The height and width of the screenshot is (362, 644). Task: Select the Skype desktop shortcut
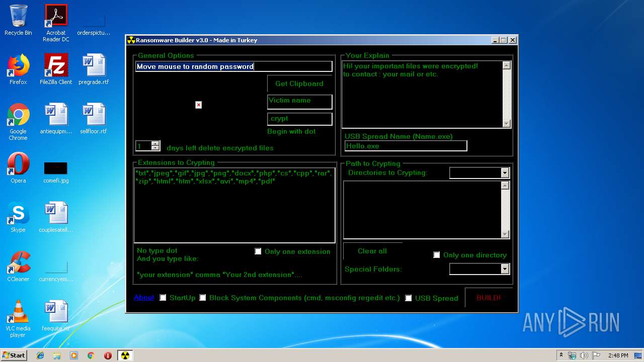point(18,217)
